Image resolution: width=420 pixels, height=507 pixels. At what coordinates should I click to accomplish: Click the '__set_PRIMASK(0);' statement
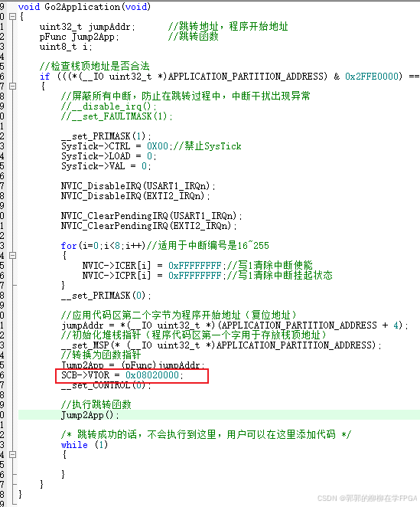point(106,296)
